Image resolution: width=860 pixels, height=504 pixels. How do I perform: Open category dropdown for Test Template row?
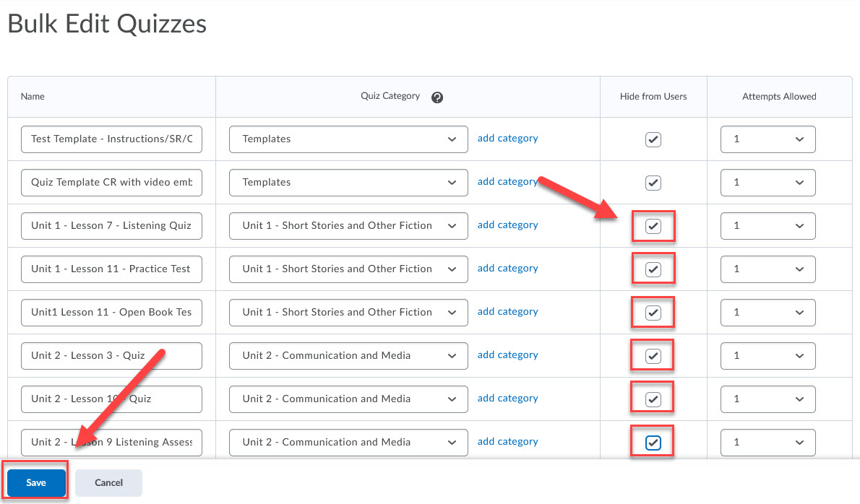click(348, 139)
